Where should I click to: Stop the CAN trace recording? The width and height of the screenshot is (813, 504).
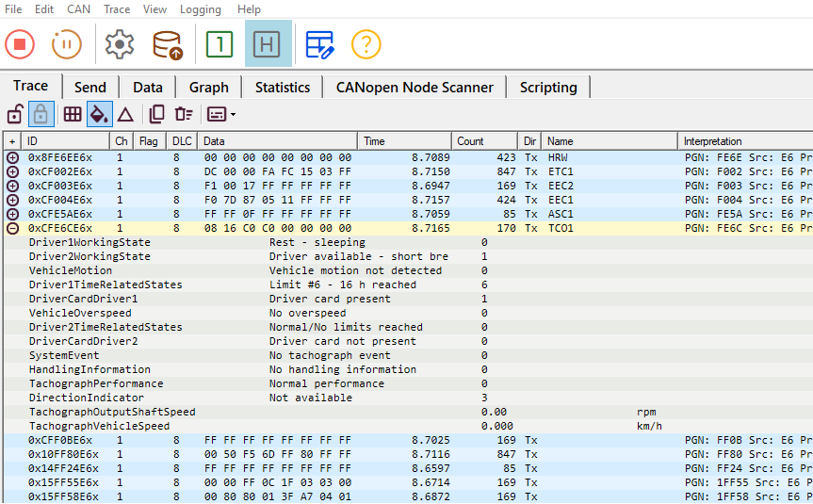(x=20, y=44)
